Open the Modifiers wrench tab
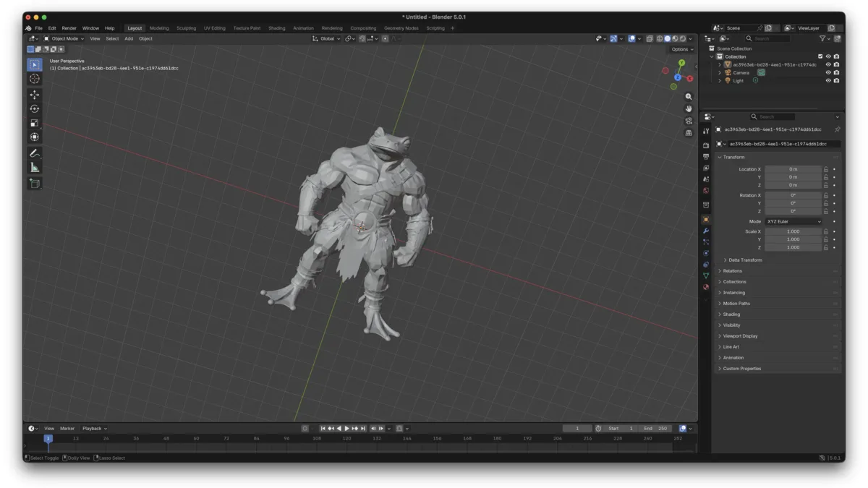Image resolution: width=868 pixels, height=488 pixels. (x=706, y=231)
